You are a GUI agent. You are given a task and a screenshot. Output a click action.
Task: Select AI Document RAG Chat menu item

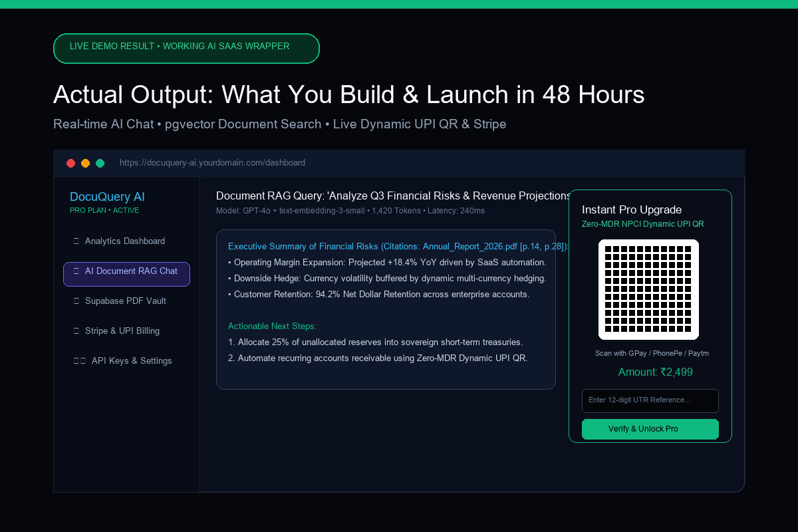tap(126, 274)
